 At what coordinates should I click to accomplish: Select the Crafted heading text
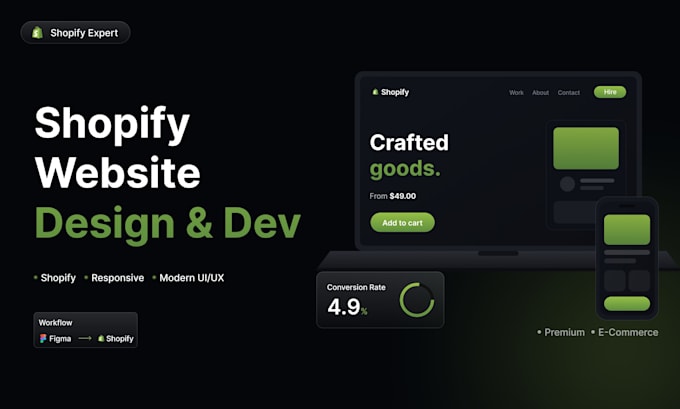pyautogui.click(x=409, y=143)
